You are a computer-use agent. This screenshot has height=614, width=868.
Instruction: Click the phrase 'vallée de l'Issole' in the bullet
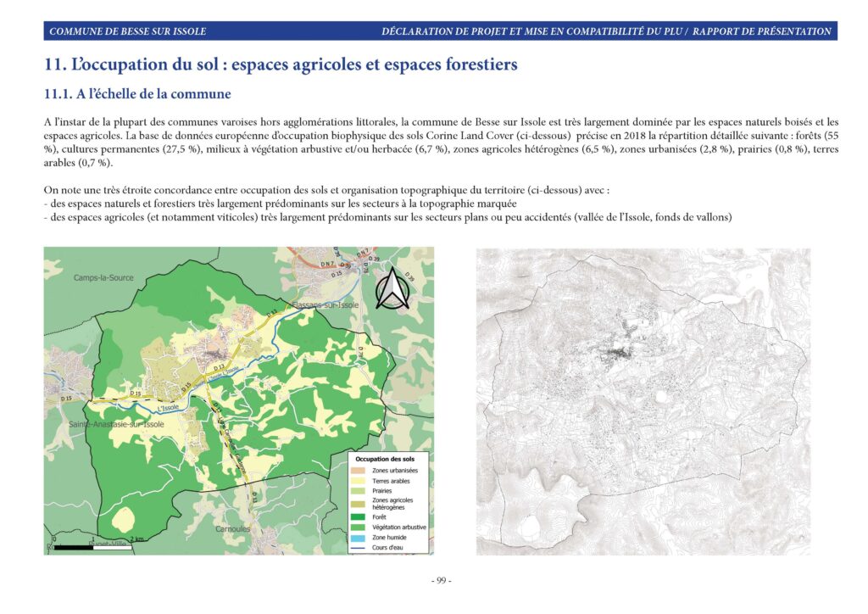coord(614,218)
